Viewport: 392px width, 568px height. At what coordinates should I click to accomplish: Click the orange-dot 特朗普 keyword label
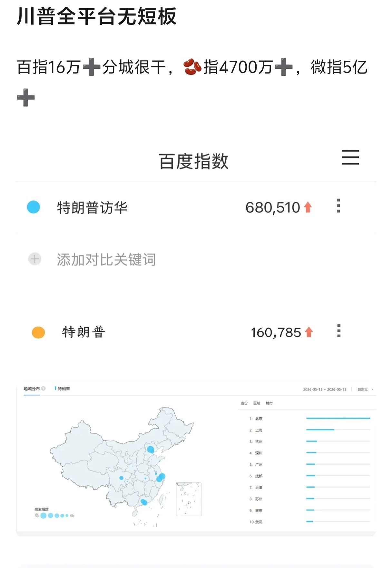[83, 332]
